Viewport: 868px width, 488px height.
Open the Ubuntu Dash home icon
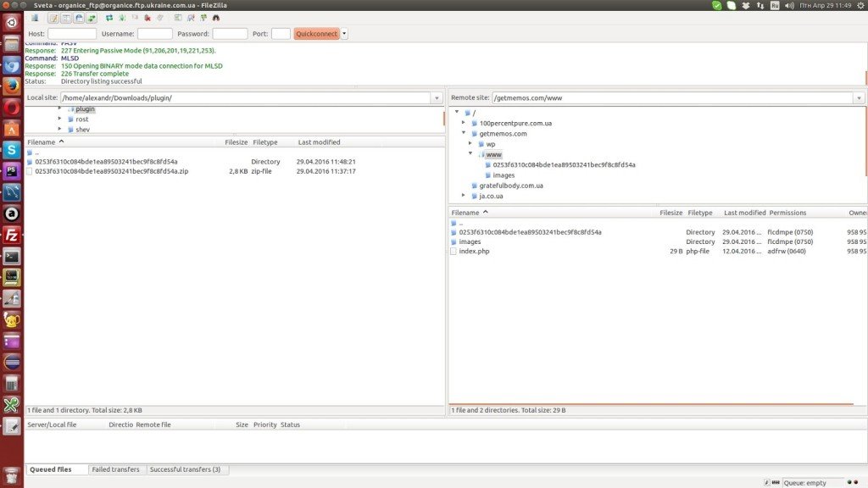click(x=12, y=23)
